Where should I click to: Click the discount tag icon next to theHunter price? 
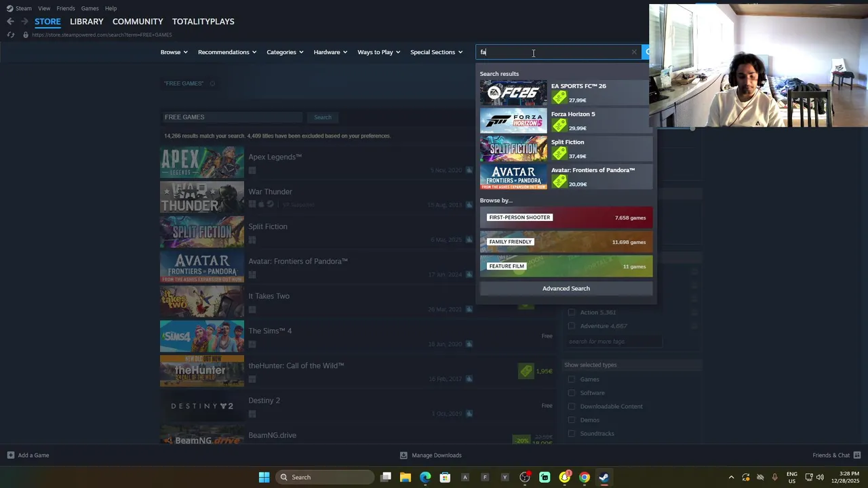(x=526, y=371)
